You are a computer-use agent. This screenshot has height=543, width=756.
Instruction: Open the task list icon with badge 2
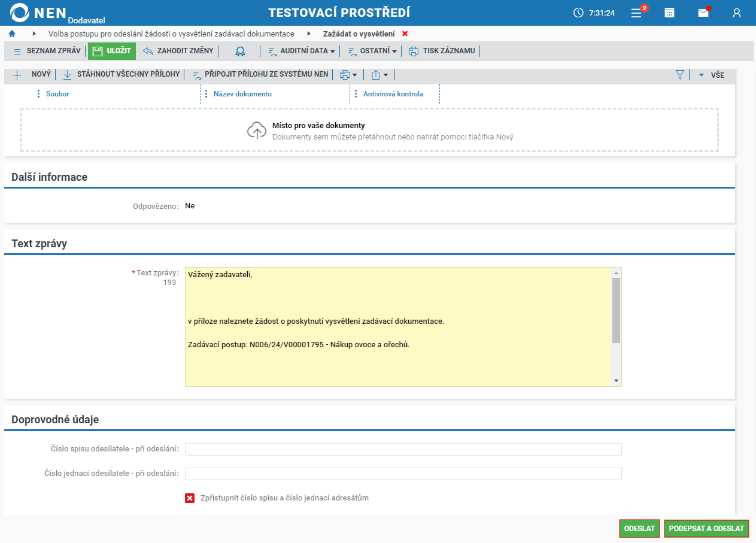637,13
